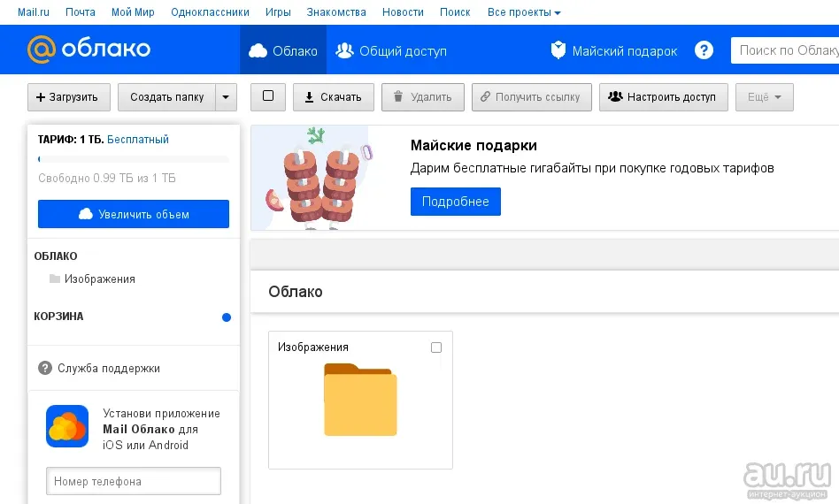Open the help question mark icon
This screenshot has width=839, height=504.
tap(704, 50)
